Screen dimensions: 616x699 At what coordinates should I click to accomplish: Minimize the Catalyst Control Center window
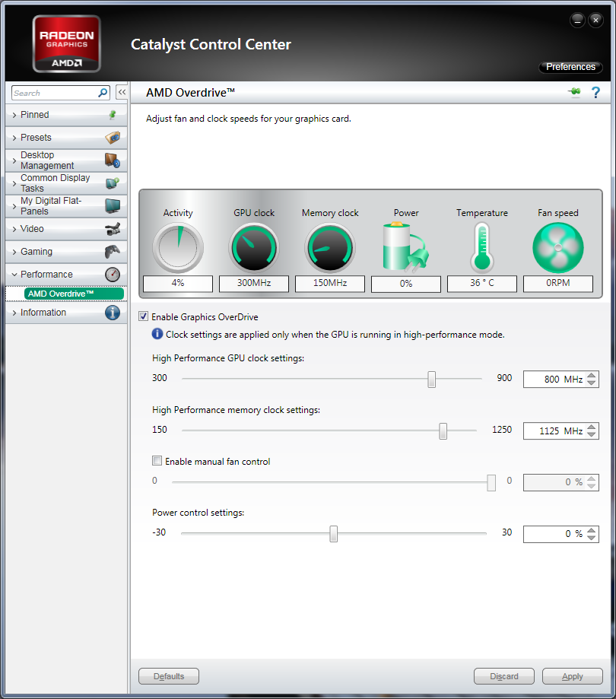(x=577, y=20)
